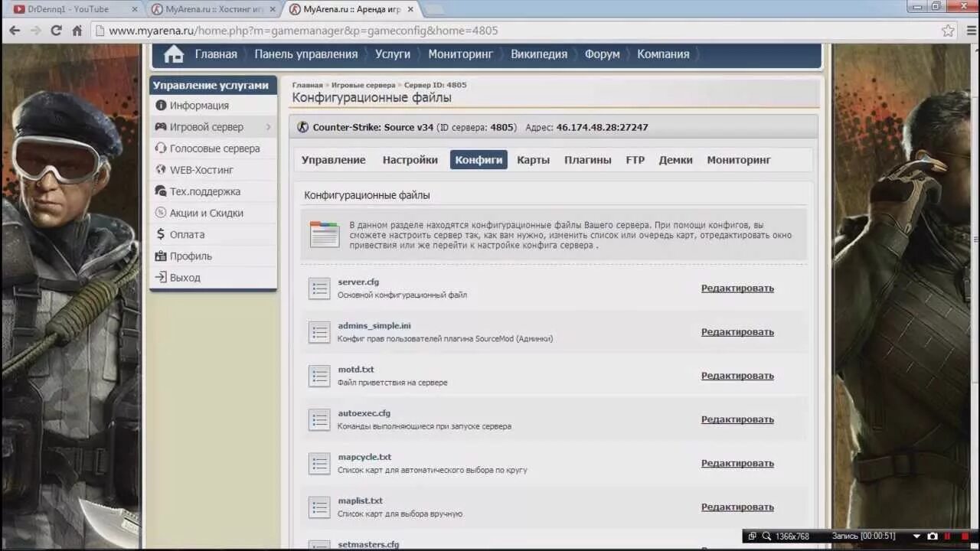
Task: Click the browser home button
Action: [x=77, y=31]
